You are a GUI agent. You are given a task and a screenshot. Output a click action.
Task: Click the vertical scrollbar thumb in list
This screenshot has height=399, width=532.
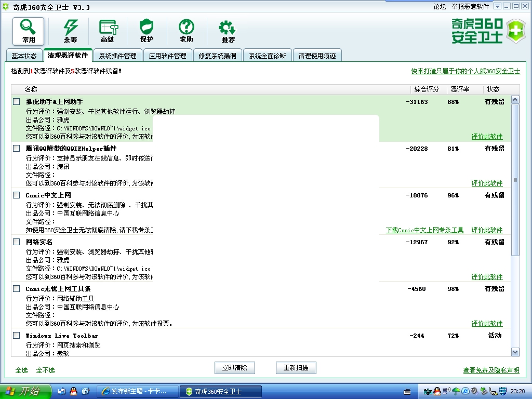point(515,180)
